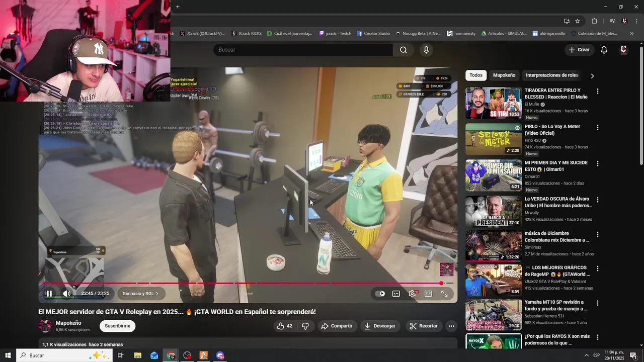Bookmark this page with the star icon
The height and width of the screenshot is (362, 644).
[x=578, y=21]
